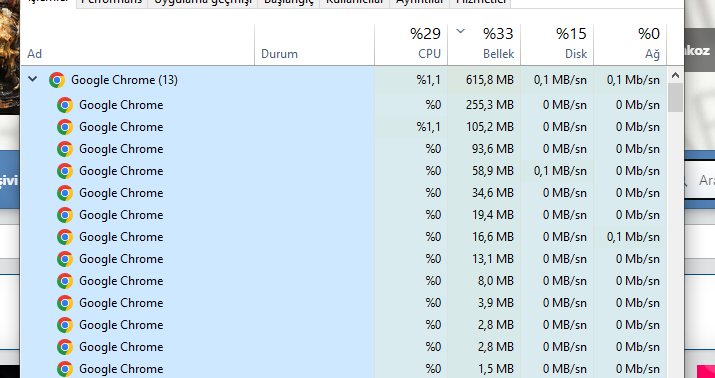The height and width of the screenshot is (378, 715).
Task: Collapse the Google Chrome (13) process group
Action: [32, 79]
